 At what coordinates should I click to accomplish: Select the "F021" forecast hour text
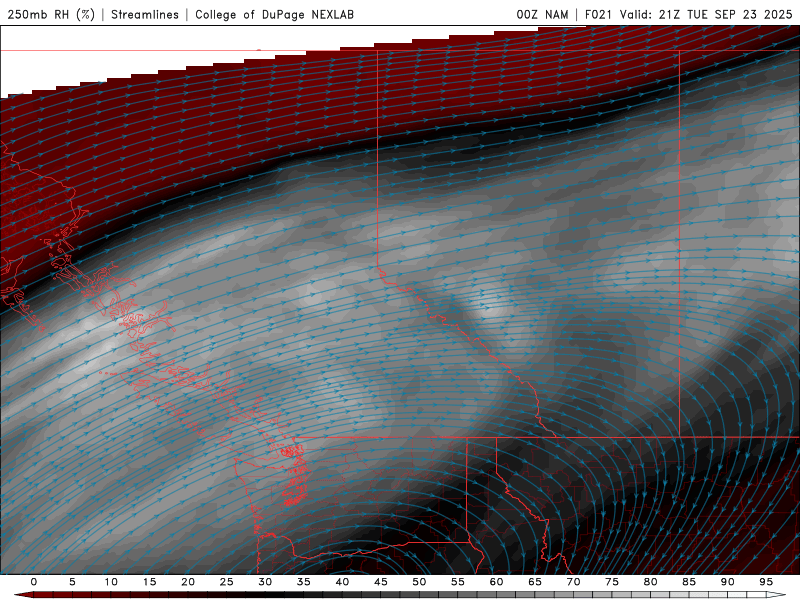pos(599,14)
